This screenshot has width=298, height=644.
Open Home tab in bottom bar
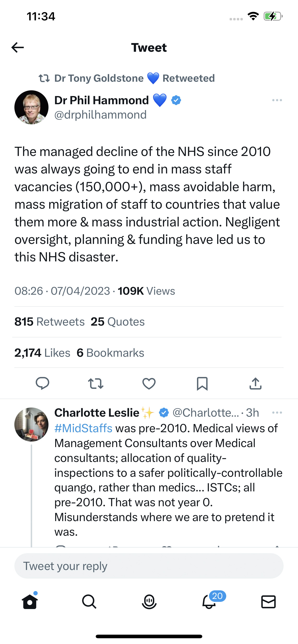30,601
